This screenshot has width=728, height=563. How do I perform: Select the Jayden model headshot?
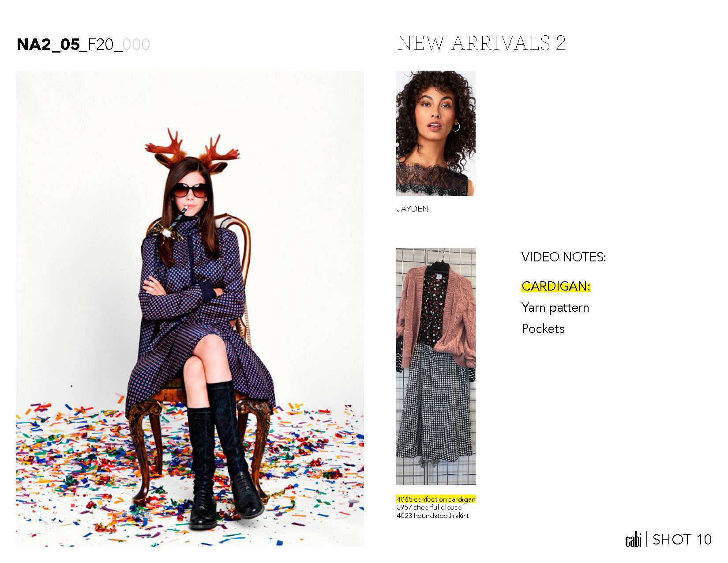(436, 133)
